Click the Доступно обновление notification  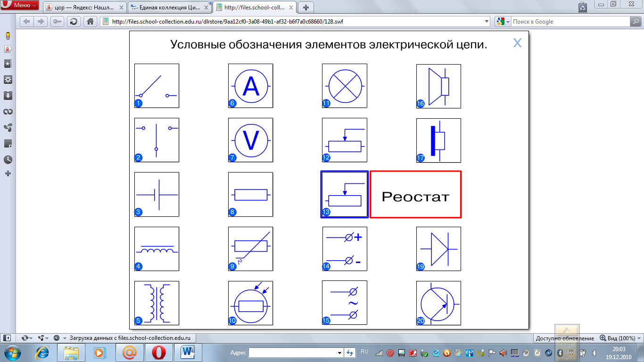(x=565, y=338)
